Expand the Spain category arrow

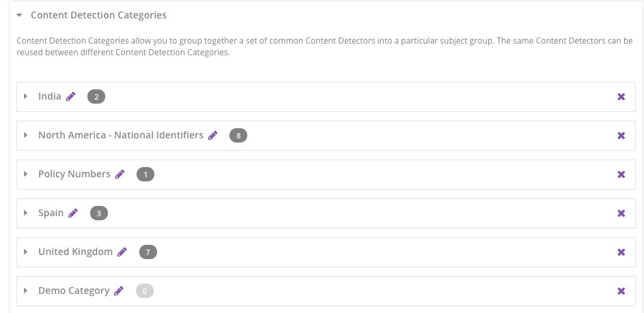click(26, 213)
